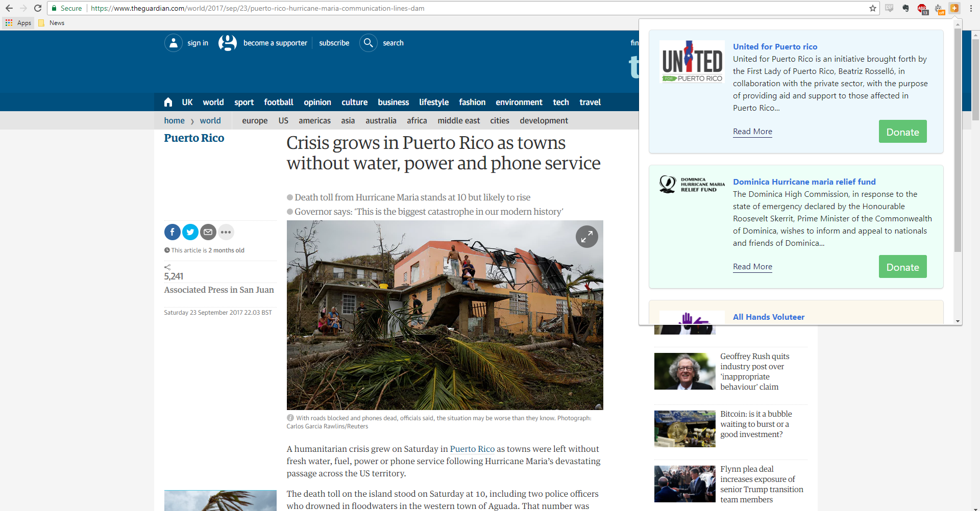
Task: Open the News bookmarks folder
Action: click(52, 23)
